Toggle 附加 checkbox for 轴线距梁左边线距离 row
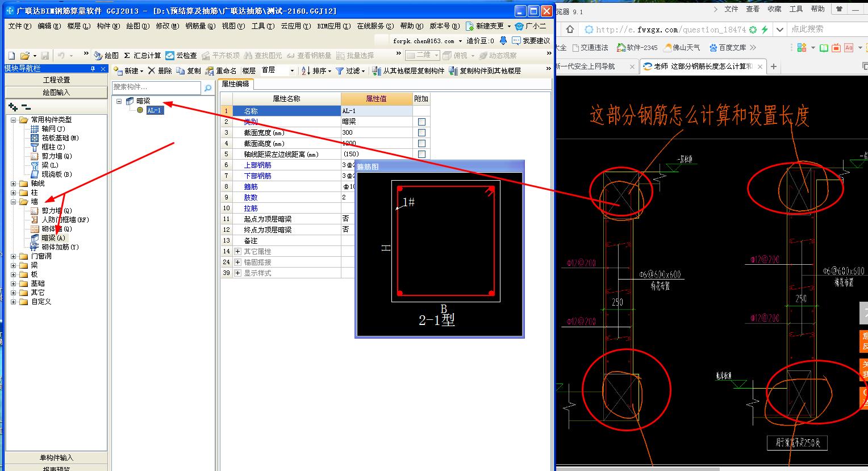Image resolution: width=868 pixels, height=471 pixels. (422, 154)
